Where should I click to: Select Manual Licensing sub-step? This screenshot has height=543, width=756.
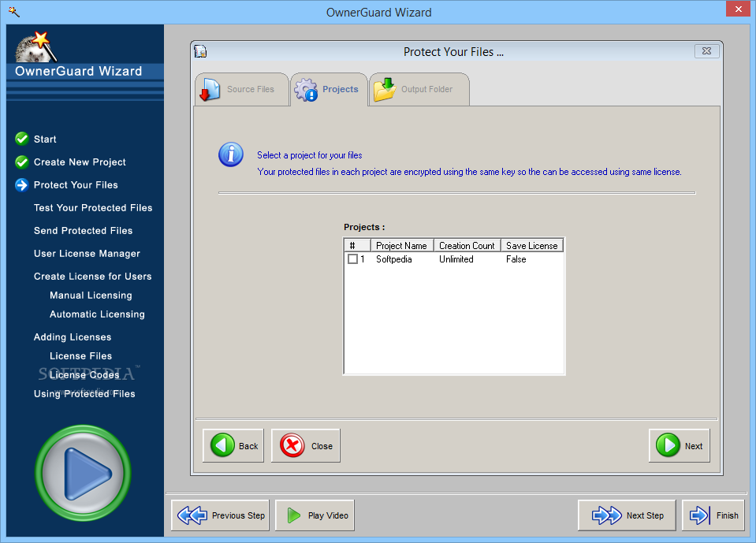(x=91, y=296)
